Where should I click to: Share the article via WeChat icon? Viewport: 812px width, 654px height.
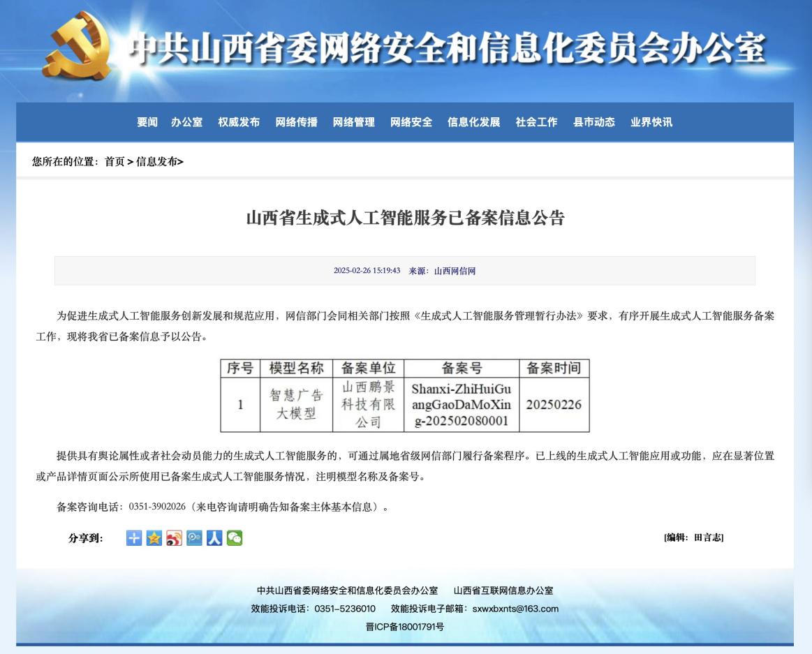coord(234,537)
